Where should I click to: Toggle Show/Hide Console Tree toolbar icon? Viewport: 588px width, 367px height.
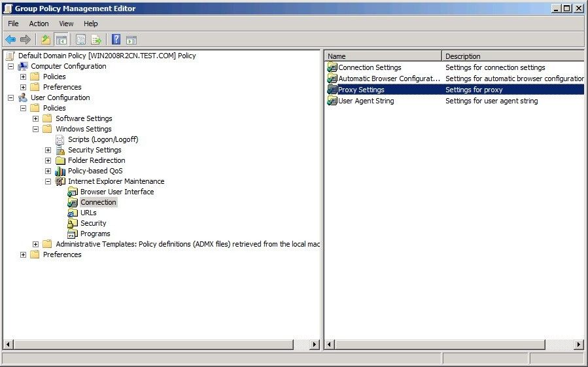(x=61, y=39)
